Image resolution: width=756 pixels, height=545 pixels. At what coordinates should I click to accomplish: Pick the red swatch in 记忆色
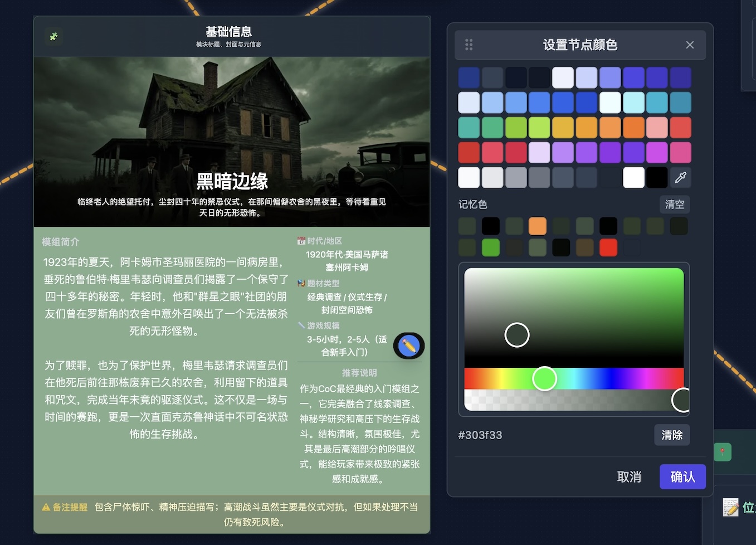(x=608, y=247)
